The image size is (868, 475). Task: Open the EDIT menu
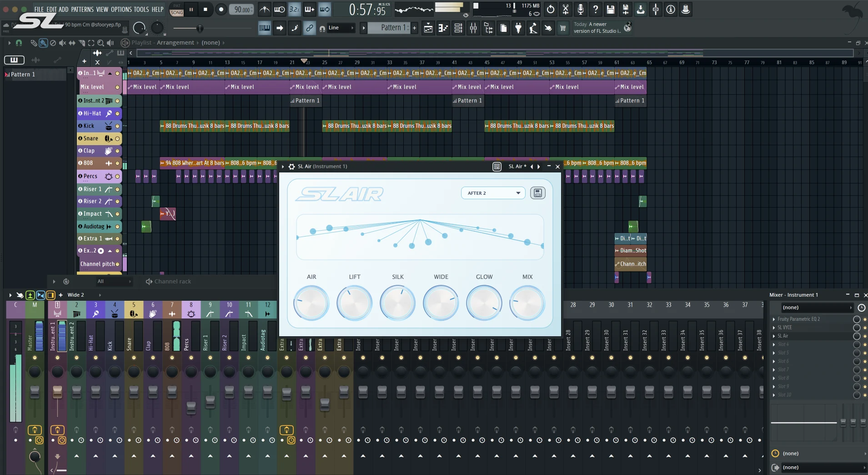coord(51,9)
